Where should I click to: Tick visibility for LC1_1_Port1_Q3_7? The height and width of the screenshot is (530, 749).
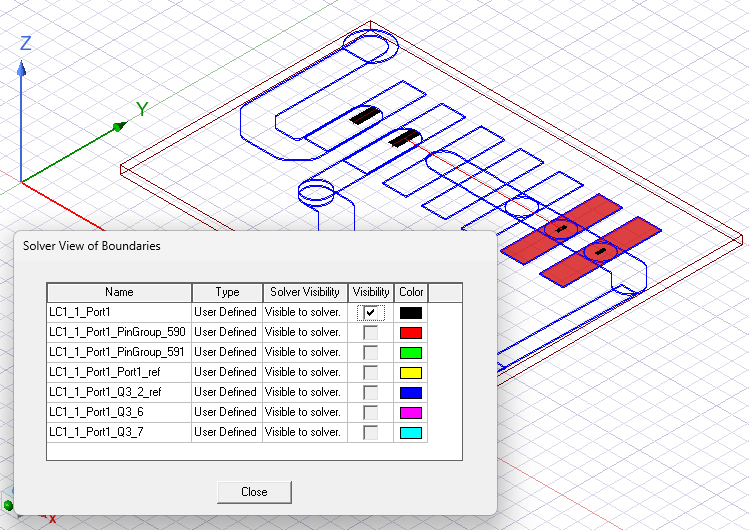point(371,433)
